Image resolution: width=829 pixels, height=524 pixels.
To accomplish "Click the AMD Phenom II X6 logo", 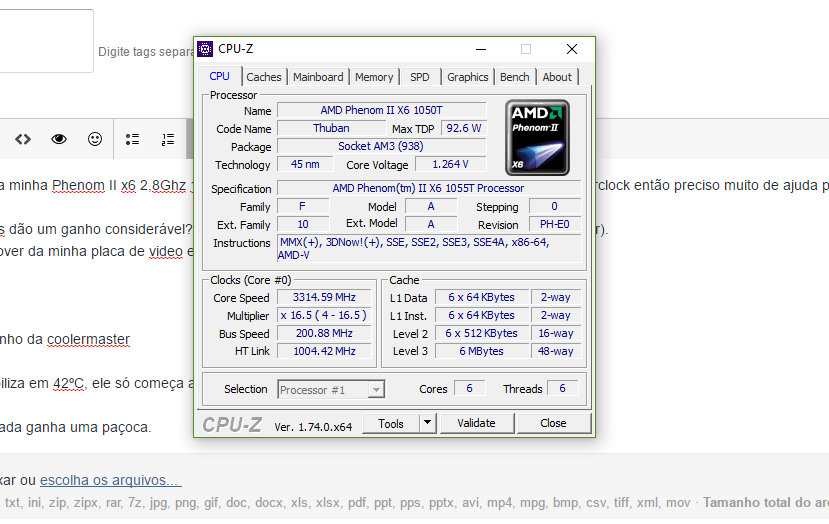I will pos(537,137).
